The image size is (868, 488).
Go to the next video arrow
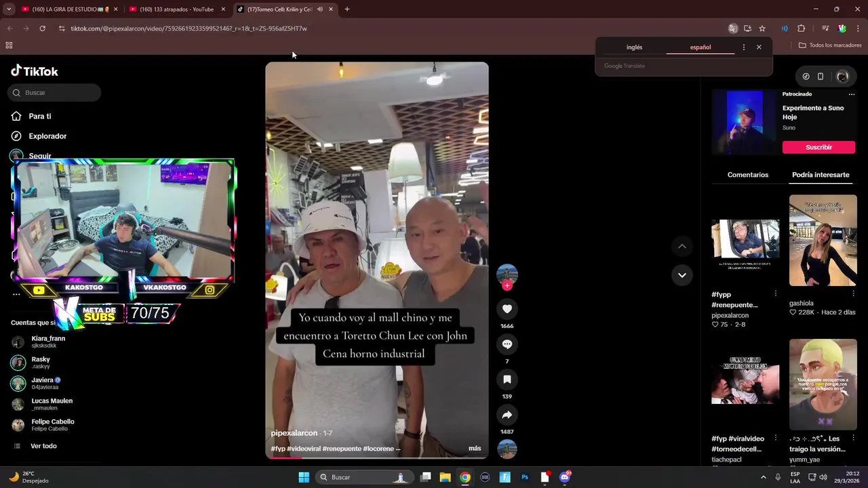click(682, 275)
